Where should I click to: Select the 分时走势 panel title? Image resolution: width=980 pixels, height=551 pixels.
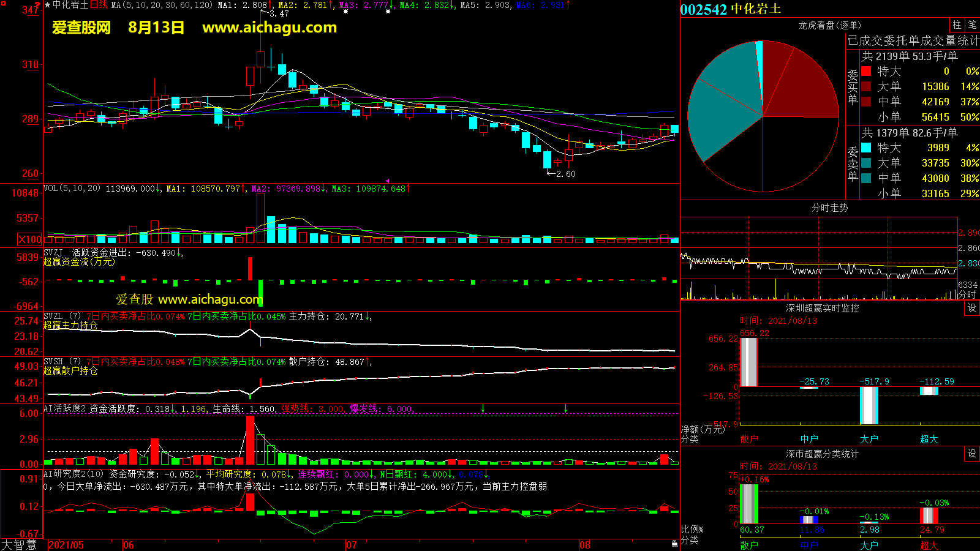[829, 208]
